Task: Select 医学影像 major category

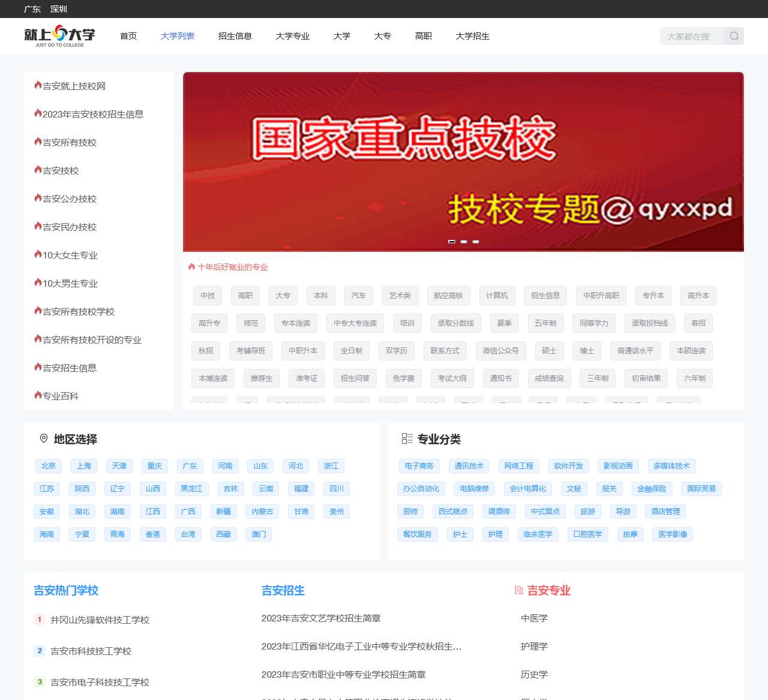Action: (x=673, y=534)
